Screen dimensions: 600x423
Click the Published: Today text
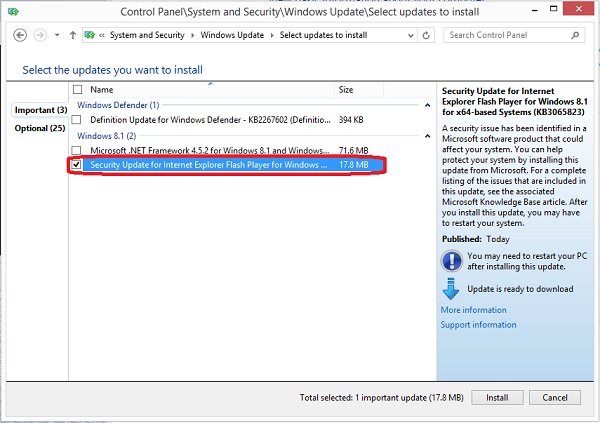pos(476,239)
